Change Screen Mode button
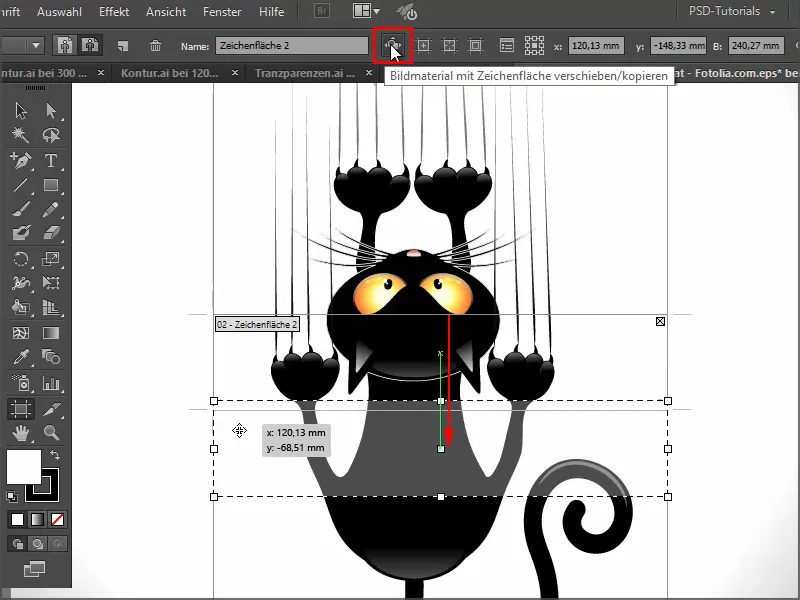 tap(34, 568)
